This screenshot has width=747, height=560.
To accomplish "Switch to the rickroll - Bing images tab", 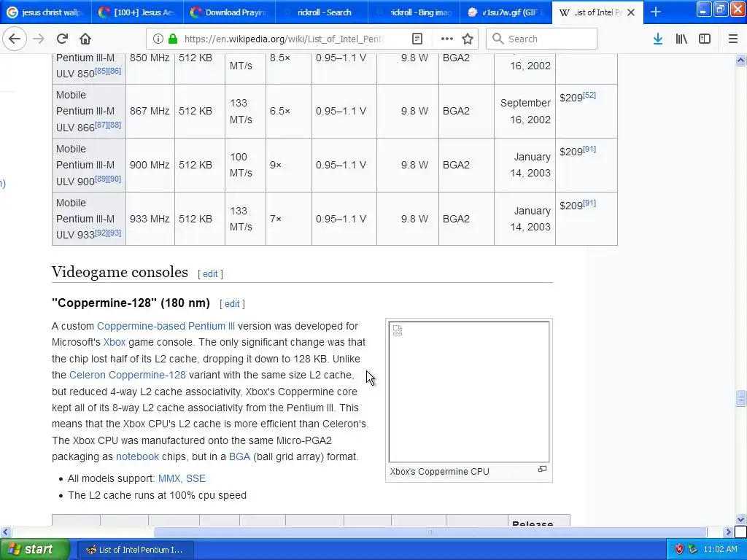I will 414,12.
